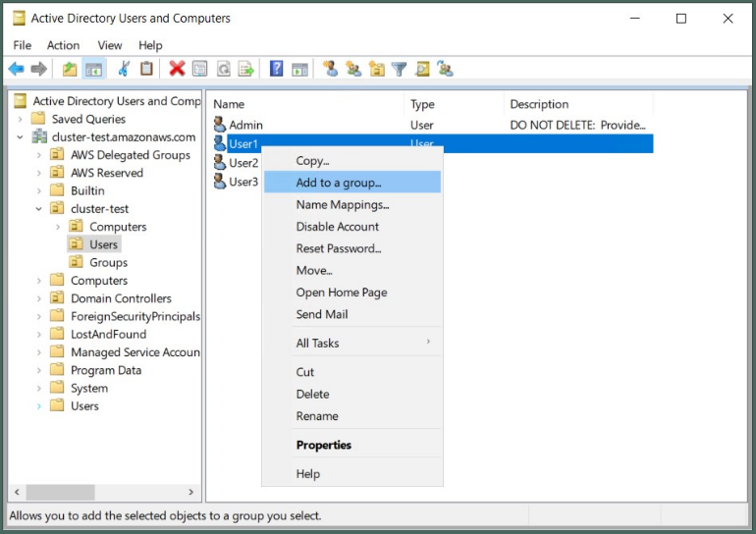Select the Managed Service Accounts folder
Image resolution: width=756 pixels, height=534 pixels.
click(126, 352)
